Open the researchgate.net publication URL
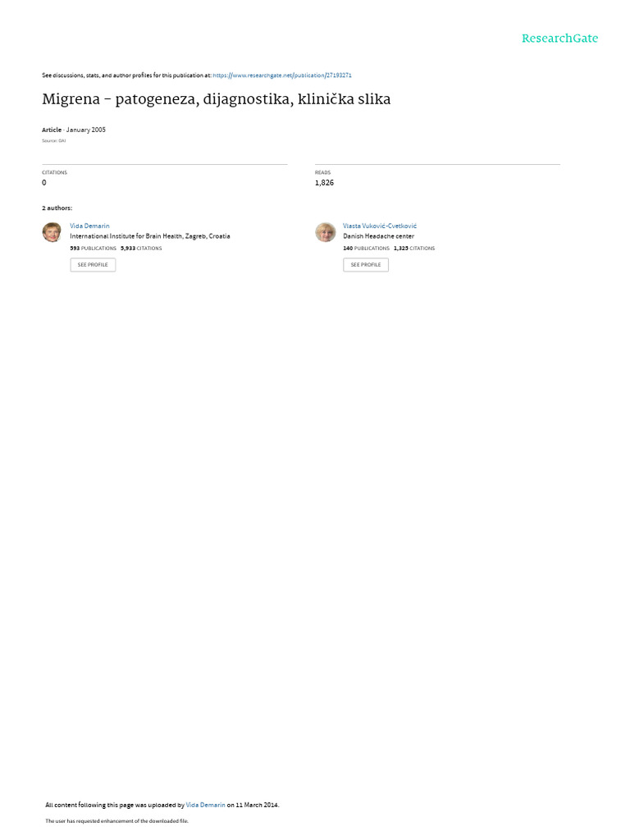 point(282,75)
